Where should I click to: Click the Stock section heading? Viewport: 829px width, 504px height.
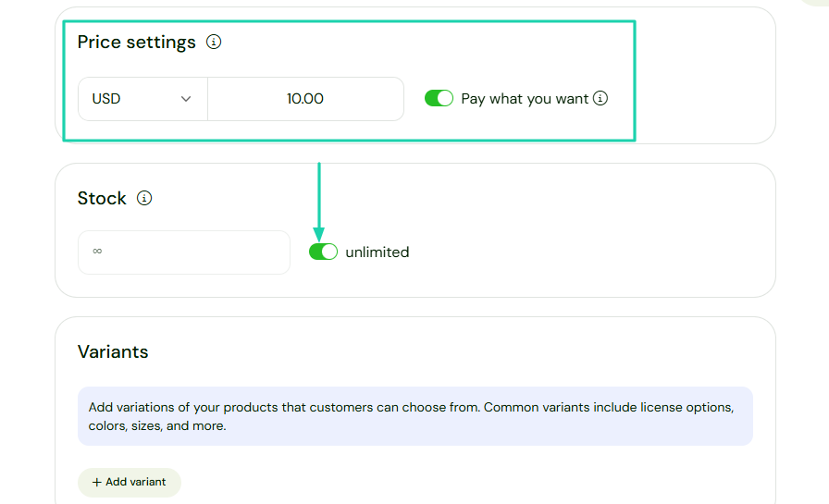click(102, 199)
